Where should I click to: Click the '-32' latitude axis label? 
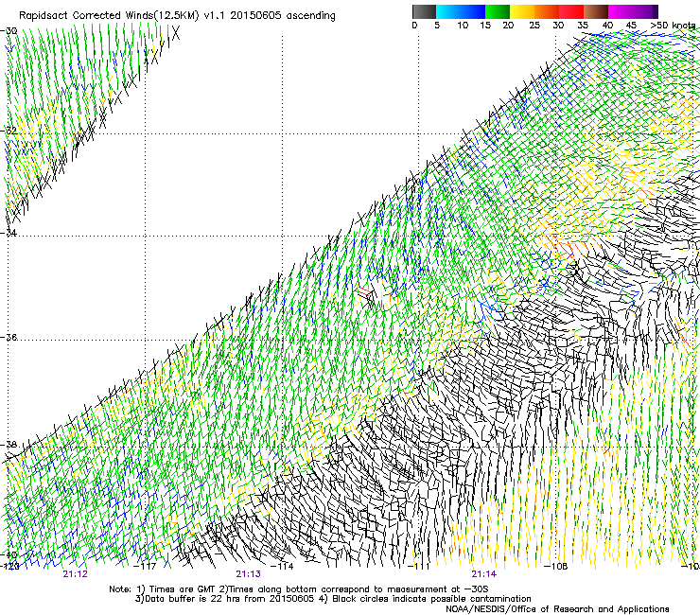pyautogui.click(x=9, y=131)
